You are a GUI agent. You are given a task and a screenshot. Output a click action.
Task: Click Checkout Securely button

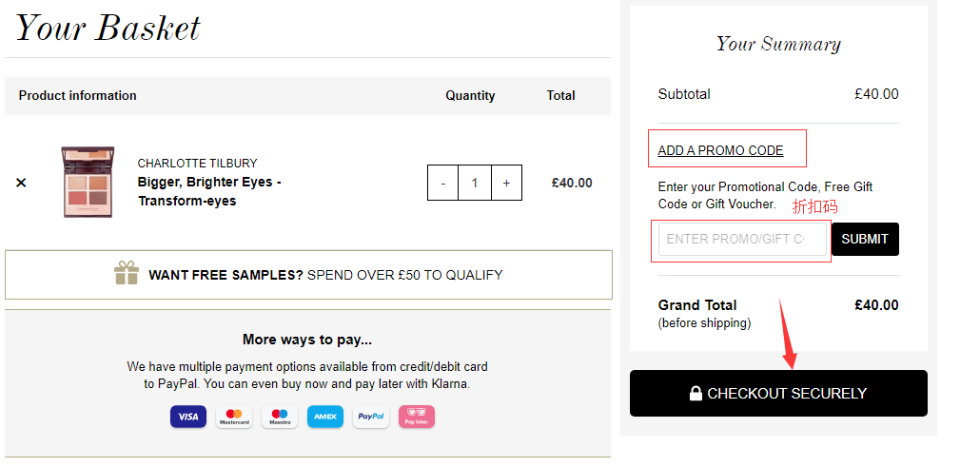[x=778, y=393]
